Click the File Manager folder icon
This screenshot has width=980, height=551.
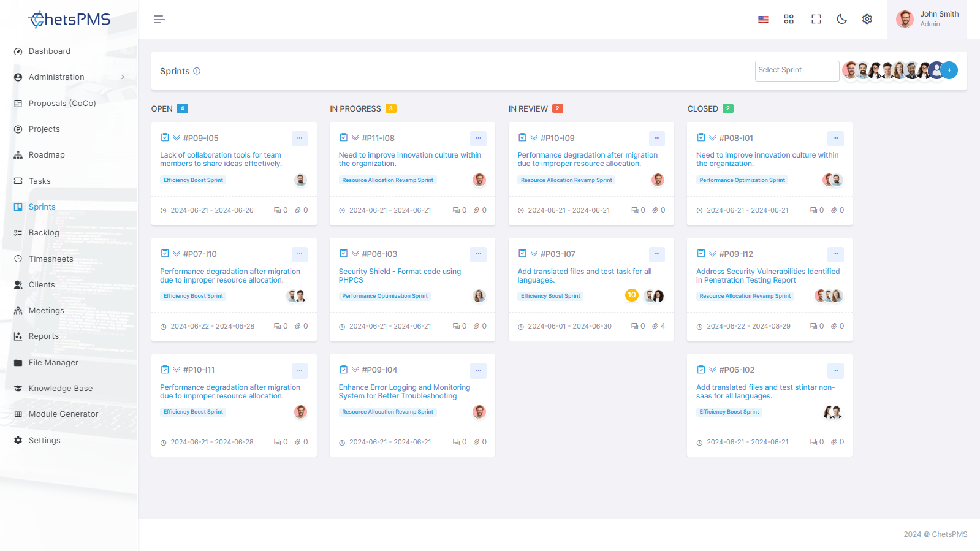18,363
